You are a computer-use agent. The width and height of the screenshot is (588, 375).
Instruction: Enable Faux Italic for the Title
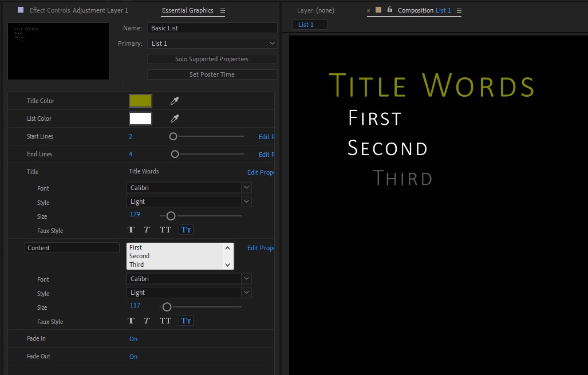[x=147, y=229]
